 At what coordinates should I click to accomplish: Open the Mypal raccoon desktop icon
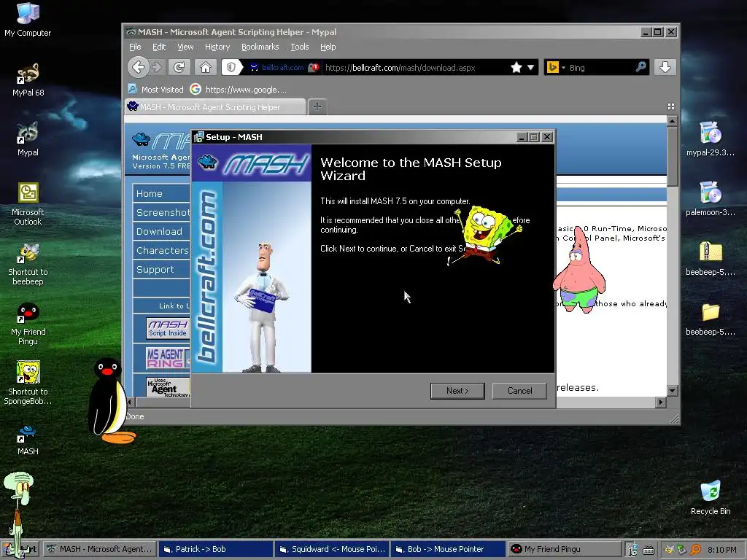28,139
